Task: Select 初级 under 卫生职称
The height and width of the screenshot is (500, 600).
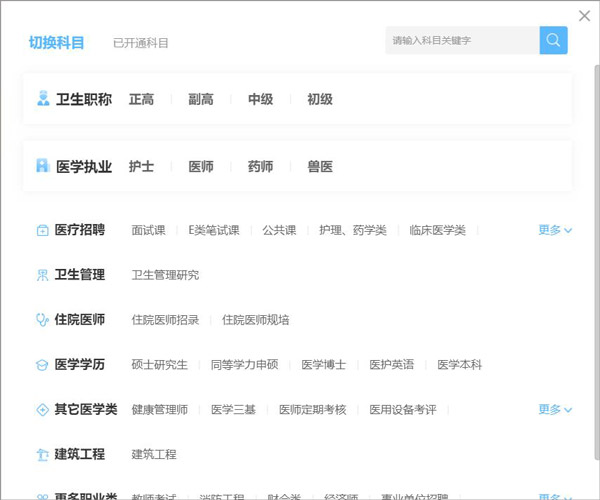Action: point(320,99)
